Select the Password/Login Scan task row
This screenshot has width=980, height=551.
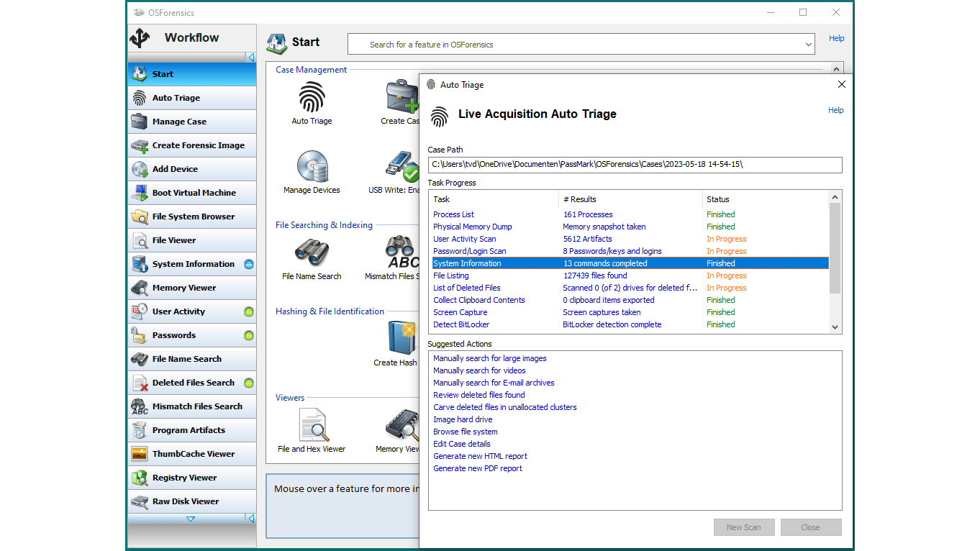coord(630,251)
